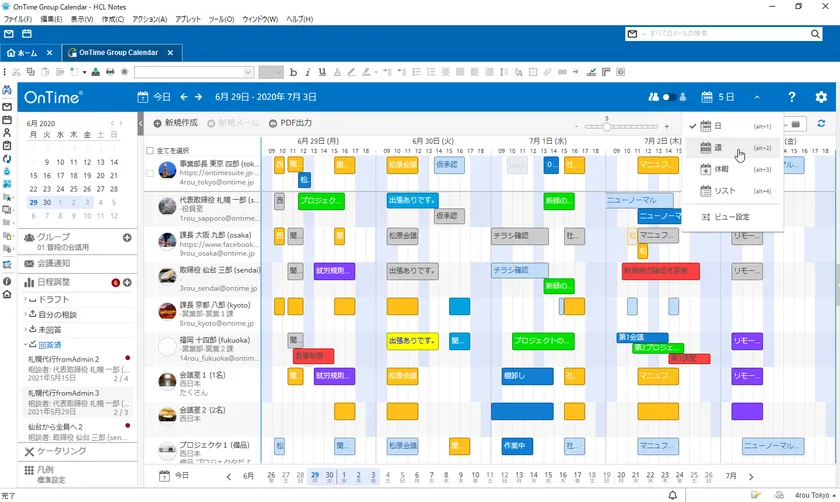Click the 新規作成 button
This screenshot has height=502, width=840.
[x=176, y=123]
